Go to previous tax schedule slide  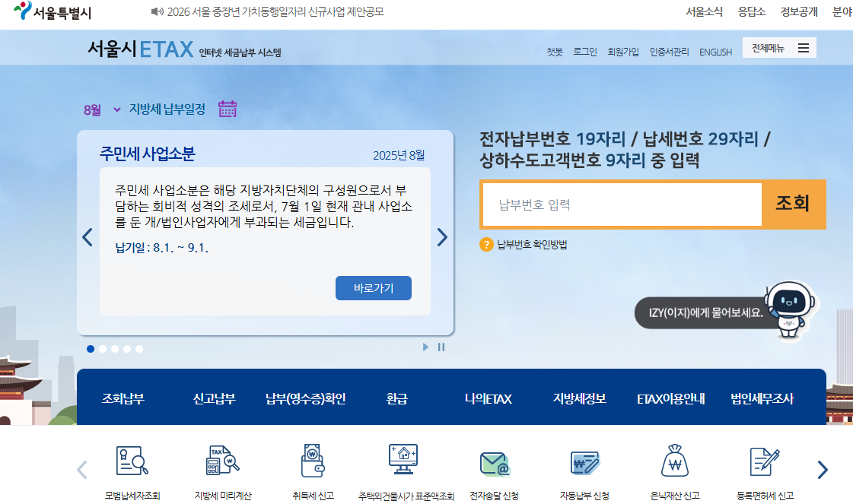click(x=88, y=237)
